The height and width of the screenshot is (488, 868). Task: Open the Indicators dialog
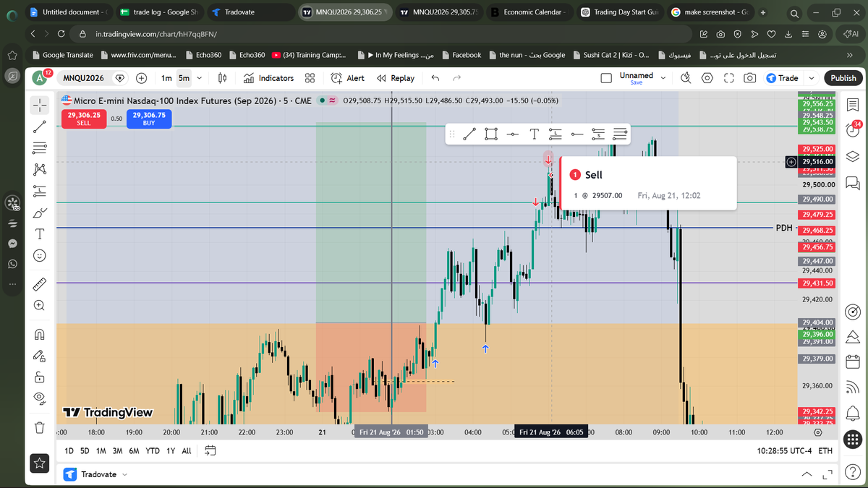coord(268,78)
